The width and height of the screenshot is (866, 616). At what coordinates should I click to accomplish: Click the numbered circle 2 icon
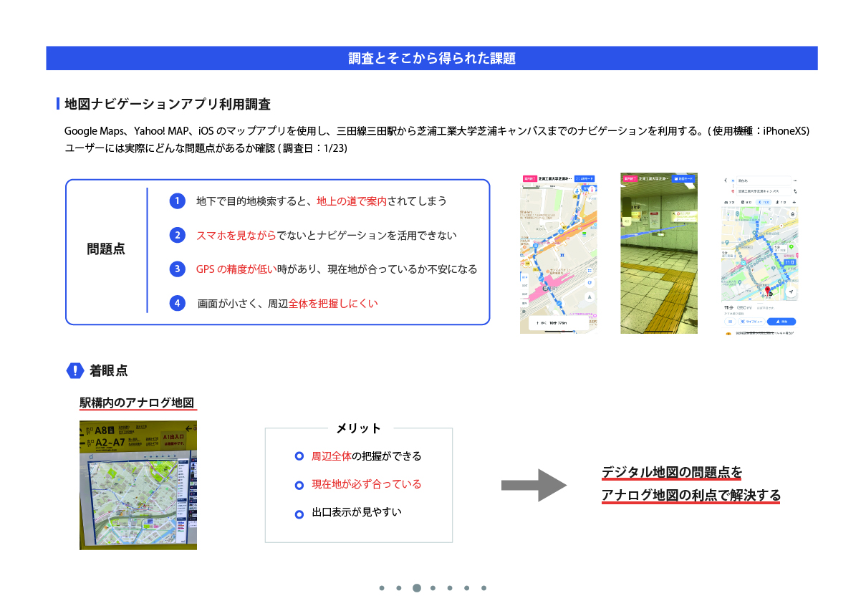pyautogui.click(x=178, y=235)
